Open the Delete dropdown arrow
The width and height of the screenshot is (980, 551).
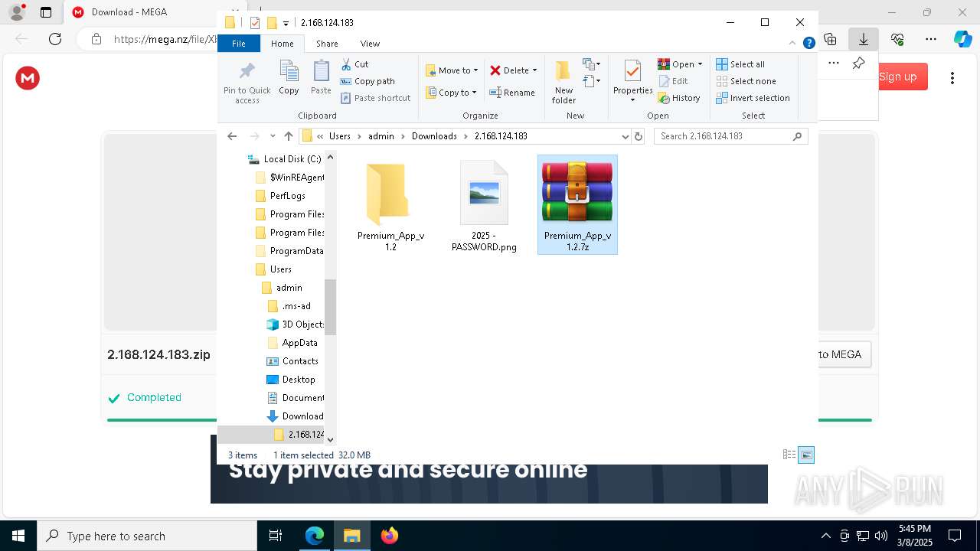534,70
